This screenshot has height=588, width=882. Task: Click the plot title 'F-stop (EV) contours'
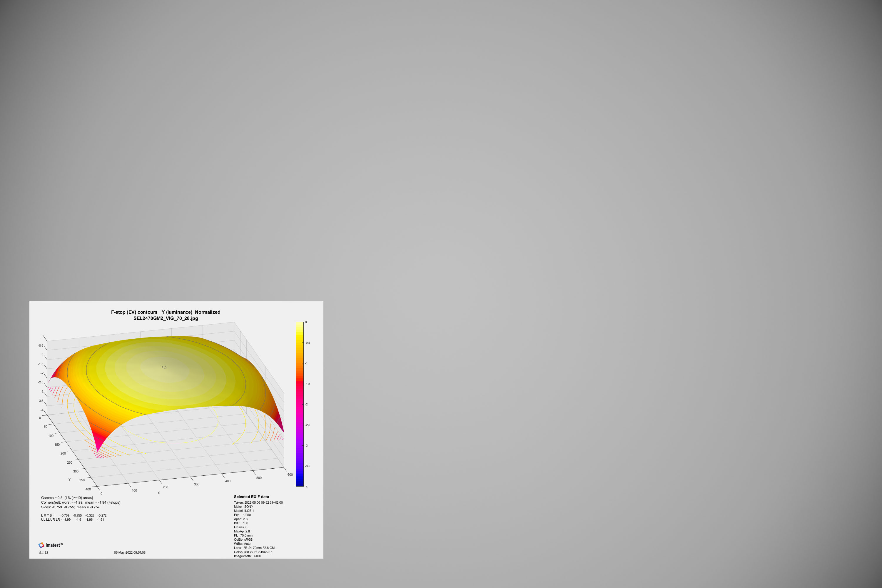click(134, 312)
